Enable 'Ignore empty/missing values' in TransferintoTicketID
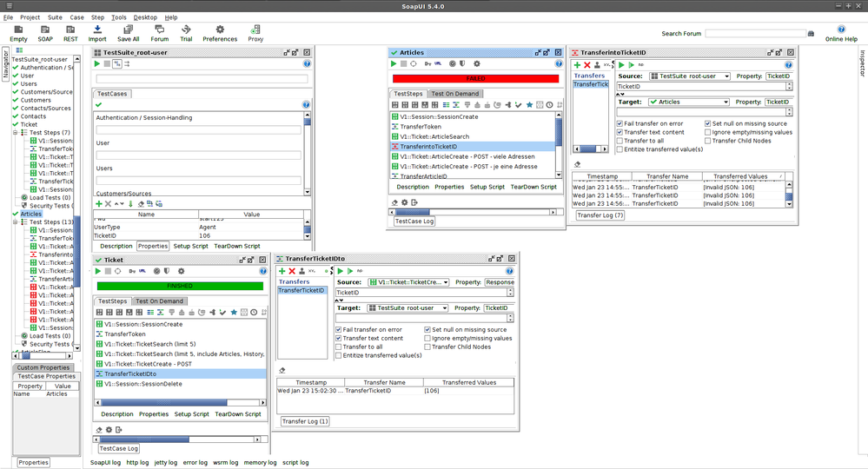Image resolution: width=868 pixels, height=469 pixels. click(707, 132)
